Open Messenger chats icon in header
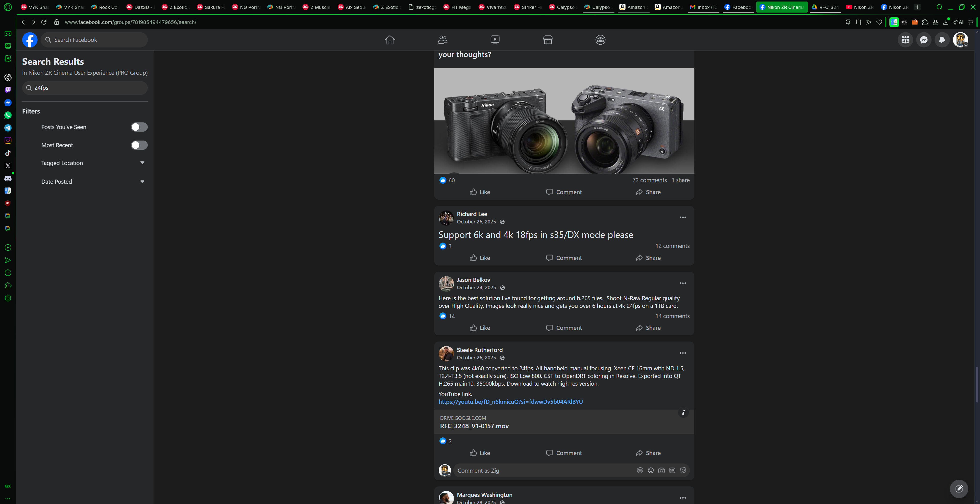This screenshot has height=504, width=980. click(x=924, y=40)
